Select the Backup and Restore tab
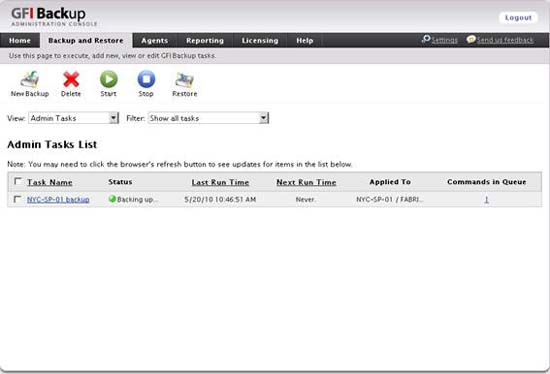This screenshot has width=550, height=374. point(86,40)
